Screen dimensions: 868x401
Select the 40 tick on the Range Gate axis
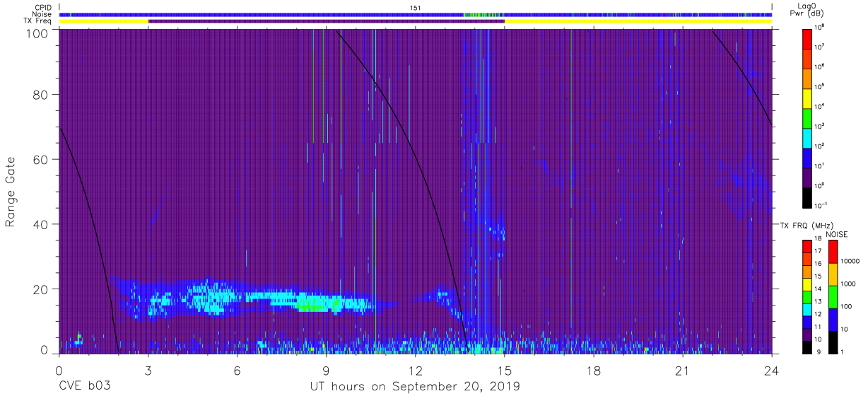pyautogui.click(x=40, y=224)
